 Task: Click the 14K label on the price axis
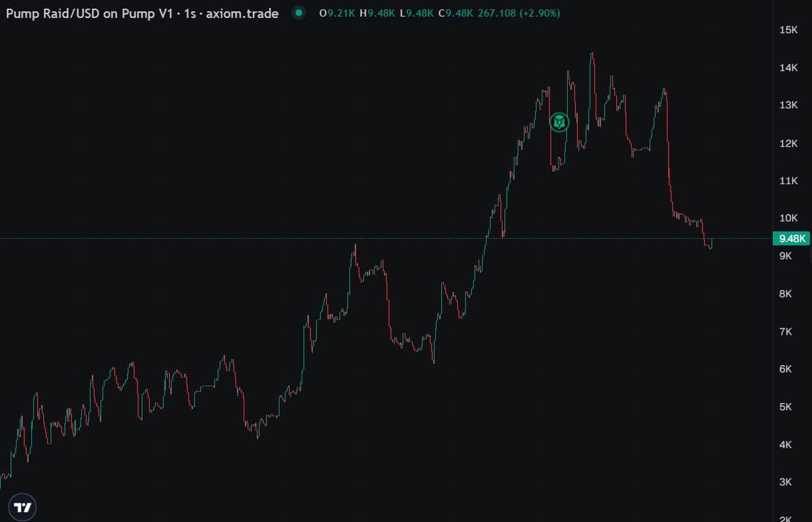tap(789, 68)
